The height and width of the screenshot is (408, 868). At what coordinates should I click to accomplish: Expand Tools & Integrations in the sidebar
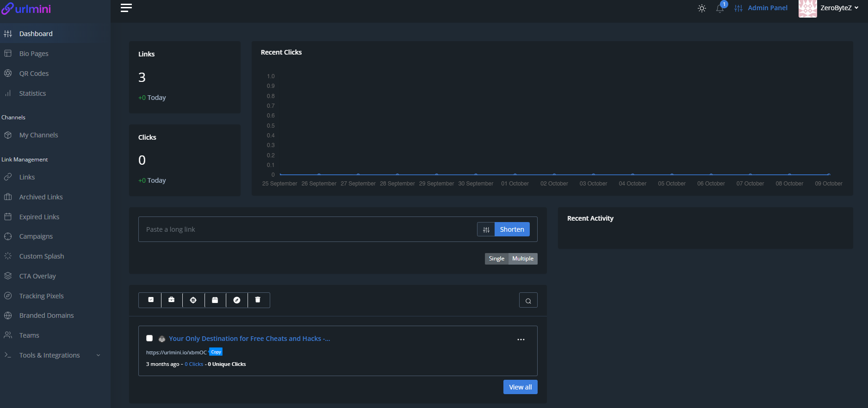click(50, 355)
